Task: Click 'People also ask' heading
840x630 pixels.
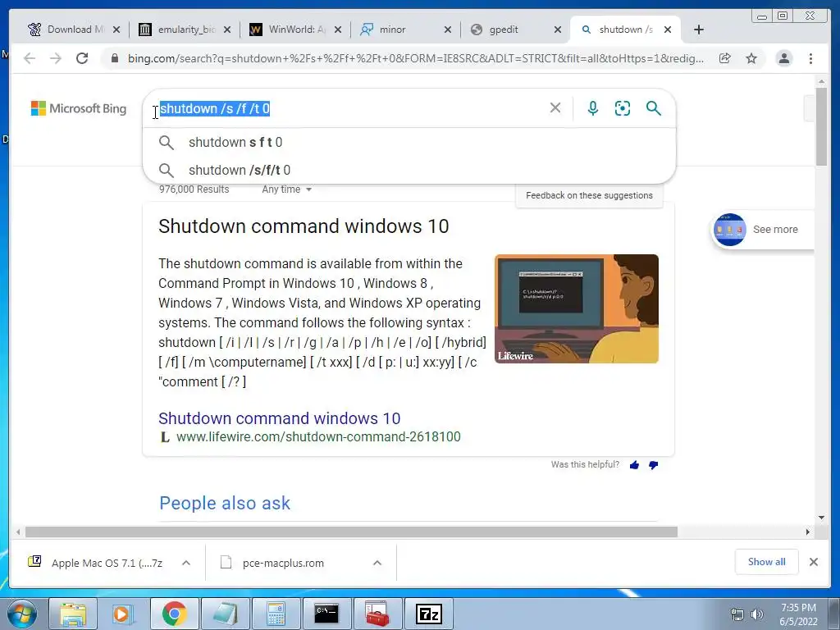Action: coord(225,503)
